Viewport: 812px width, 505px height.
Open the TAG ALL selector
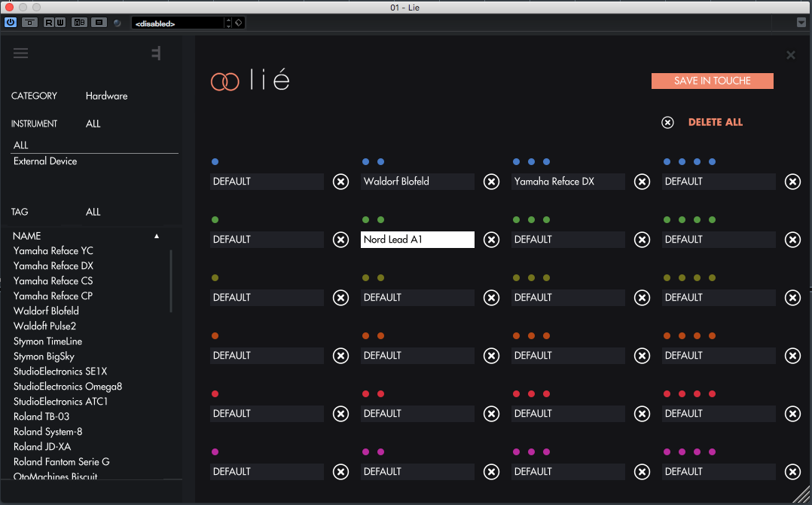93,212
